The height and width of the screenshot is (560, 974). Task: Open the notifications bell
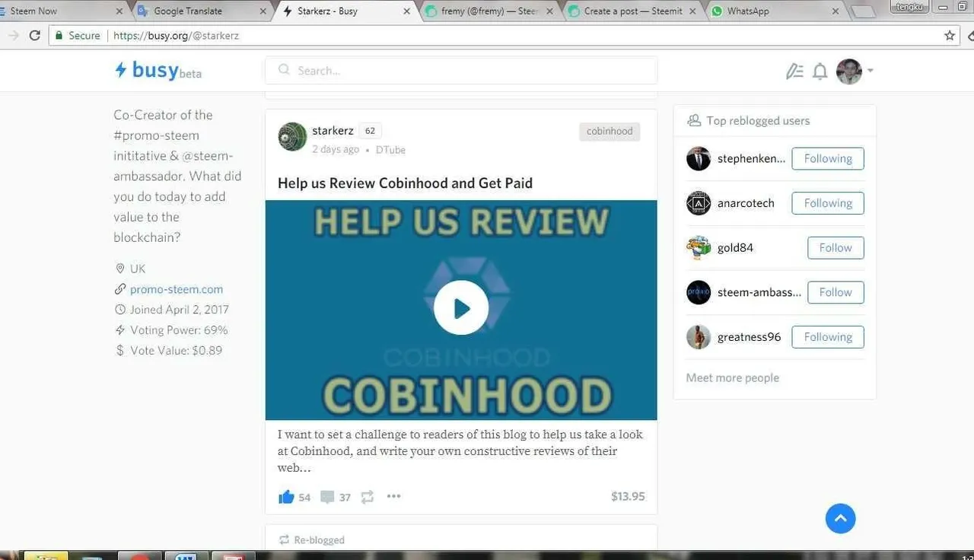click(820, 71)
